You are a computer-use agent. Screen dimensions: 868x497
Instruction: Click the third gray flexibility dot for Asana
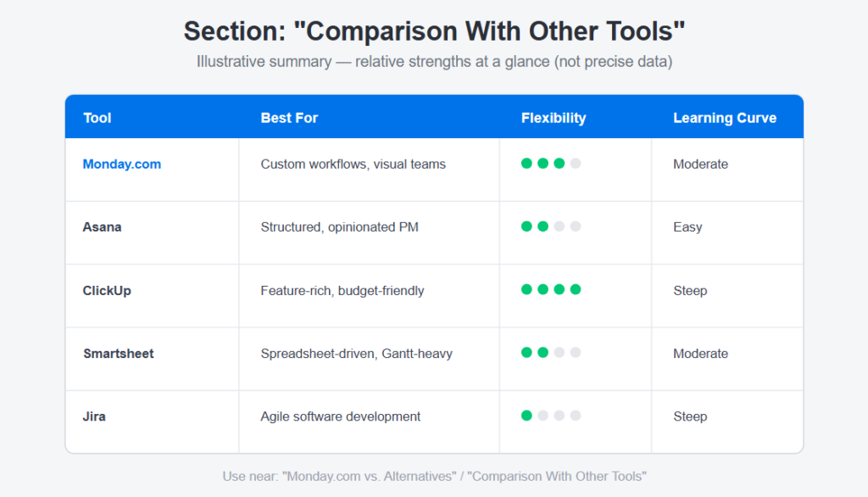(x=559, y=226)
